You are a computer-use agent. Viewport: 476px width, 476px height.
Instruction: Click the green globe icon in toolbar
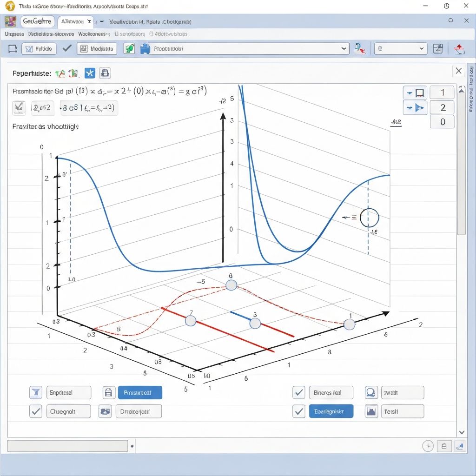tap(129, 48)
